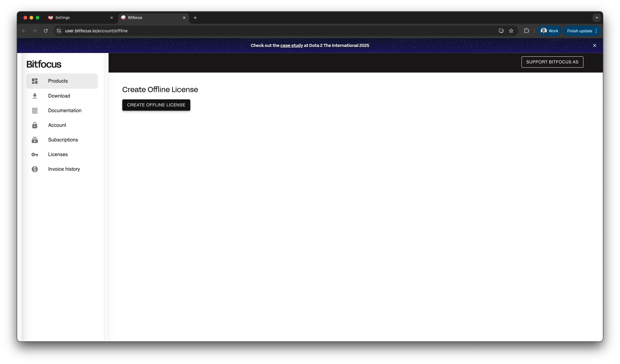Image resolution: width=620 pixels, height=364 pixels.
Task: Open a new browser tab
Action: coord(195,18)
